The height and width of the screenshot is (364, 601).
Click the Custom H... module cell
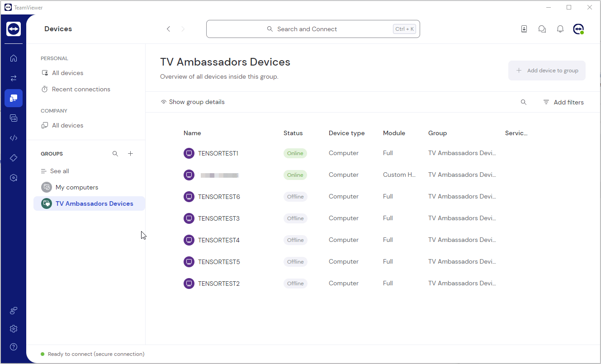click(x=399, y=175)
